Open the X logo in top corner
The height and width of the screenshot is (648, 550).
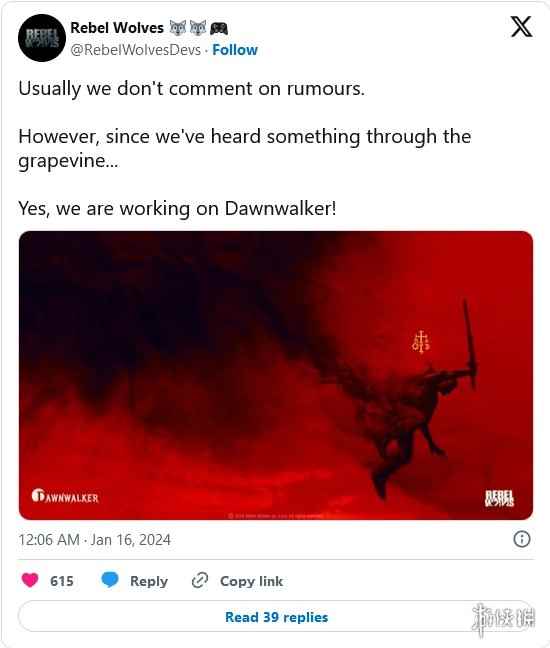[x=521, y=27]
